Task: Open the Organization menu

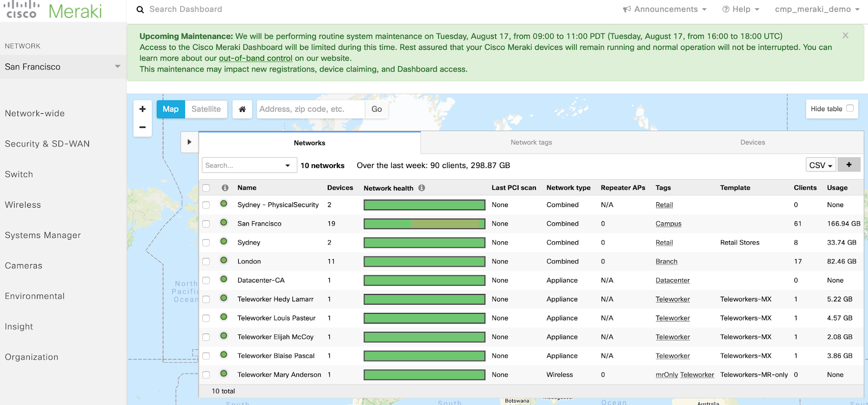Action: 31,357
